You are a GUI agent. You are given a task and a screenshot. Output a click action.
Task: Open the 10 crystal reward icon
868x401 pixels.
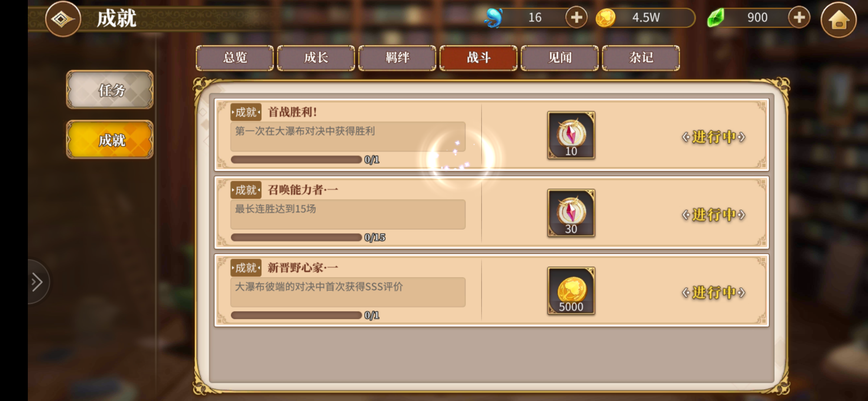coord(571,136)
